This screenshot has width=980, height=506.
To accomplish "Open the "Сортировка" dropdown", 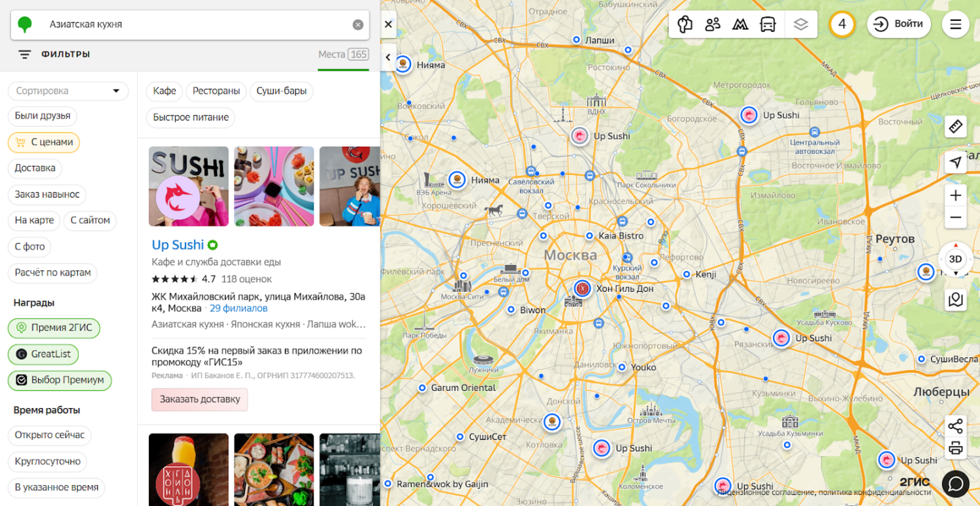I will [x=68, y=91].
